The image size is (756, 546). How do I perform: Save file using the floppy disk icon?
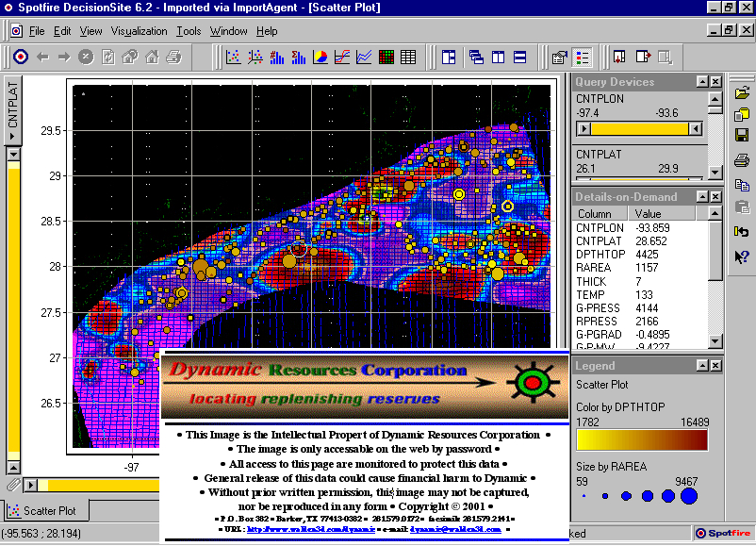pos(742,137)
